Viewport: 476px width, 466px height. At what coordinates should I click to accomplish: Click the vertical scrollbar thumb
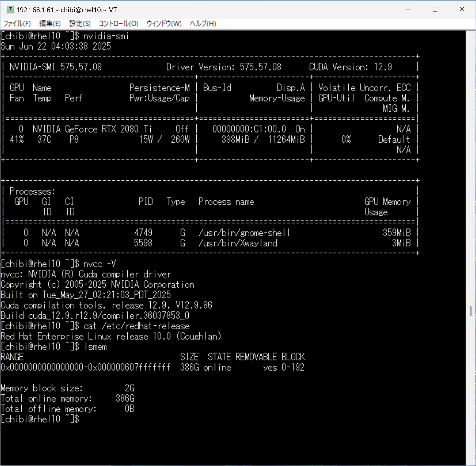[x=471, y=311]
